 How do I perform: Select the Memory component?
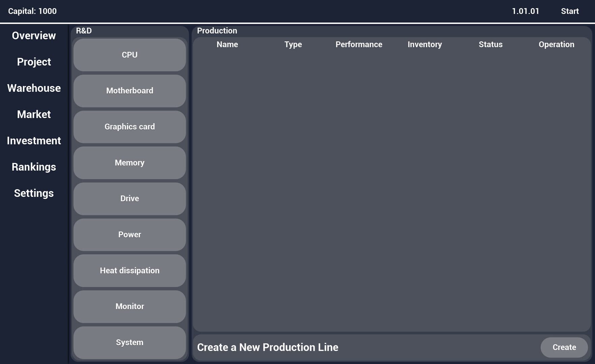point(129,163)
